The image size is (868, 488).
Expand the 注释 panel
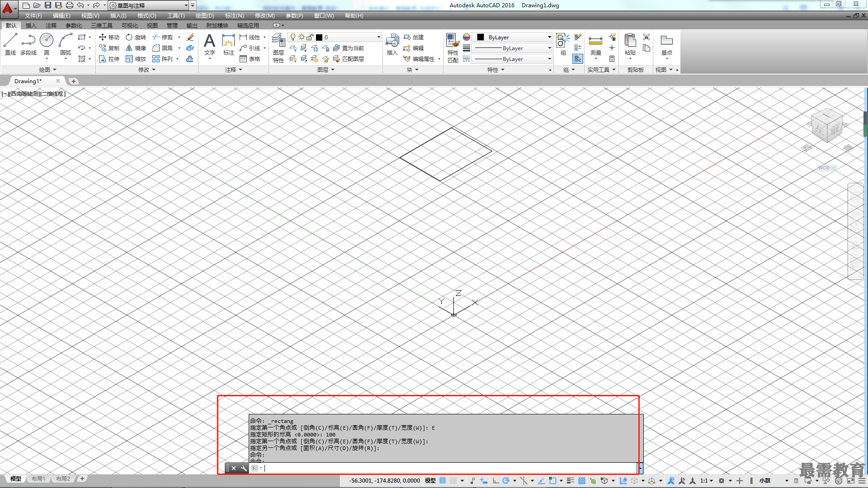click(234, 70)
